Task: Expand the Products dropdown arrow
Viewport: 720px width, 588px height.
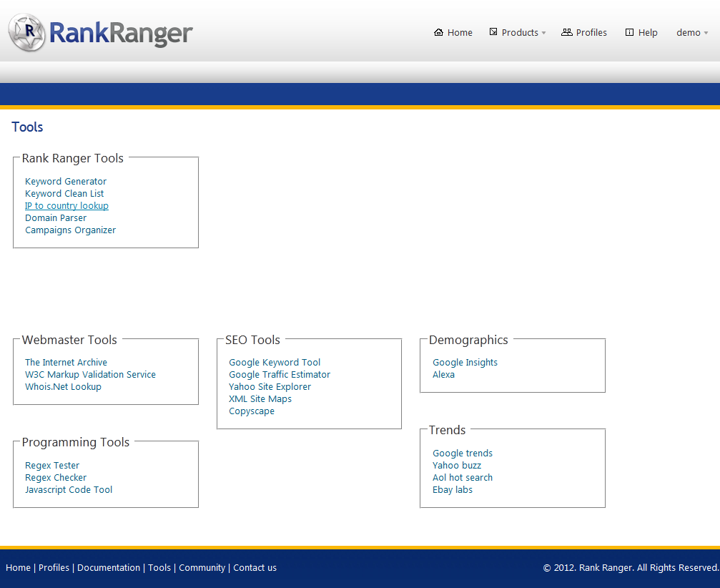Action: 543,33
